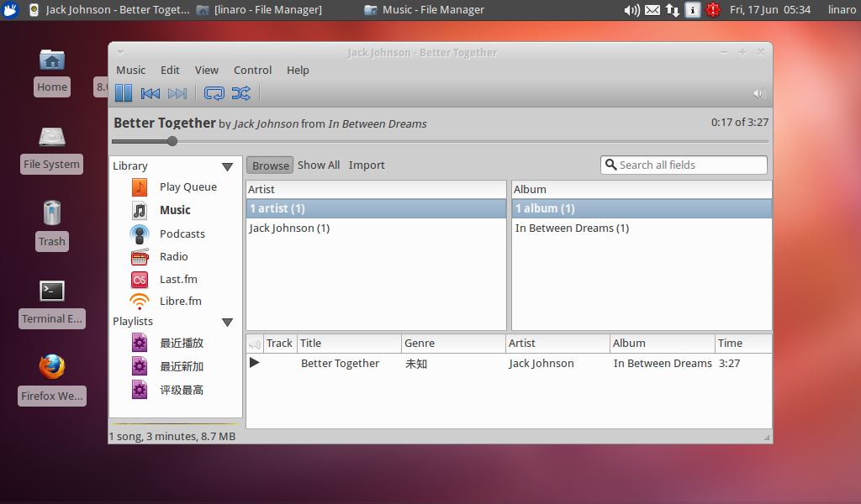
Task: Collapse the Library section
Action: (x=227, y=166)
